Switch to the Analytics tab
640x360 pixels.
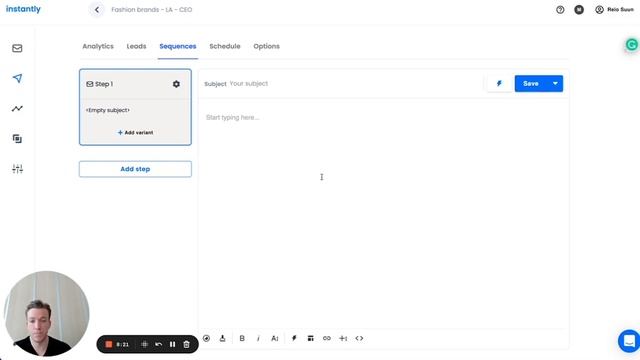tap(98, 47)
